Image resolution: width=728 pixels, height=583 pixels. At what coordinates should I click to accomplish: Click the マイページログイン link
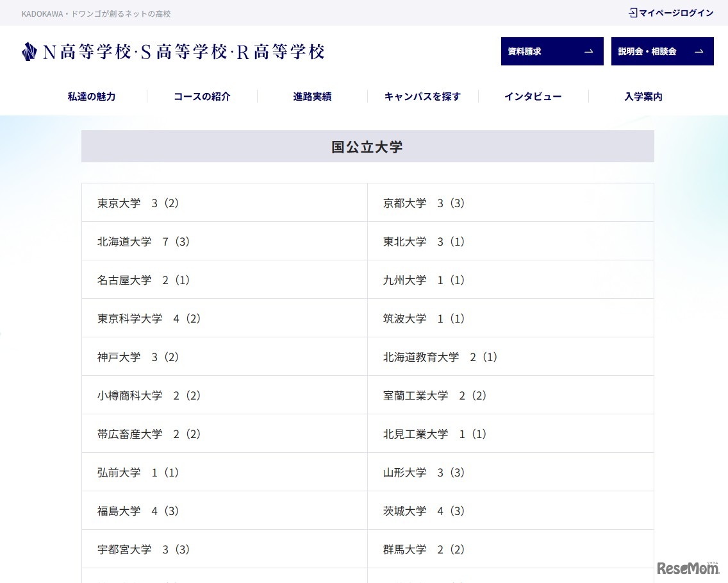pos(676,12)
